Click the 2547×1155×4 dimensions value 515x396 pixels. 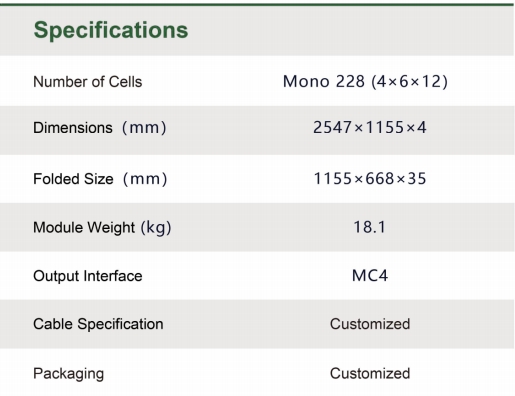[370, 128]
